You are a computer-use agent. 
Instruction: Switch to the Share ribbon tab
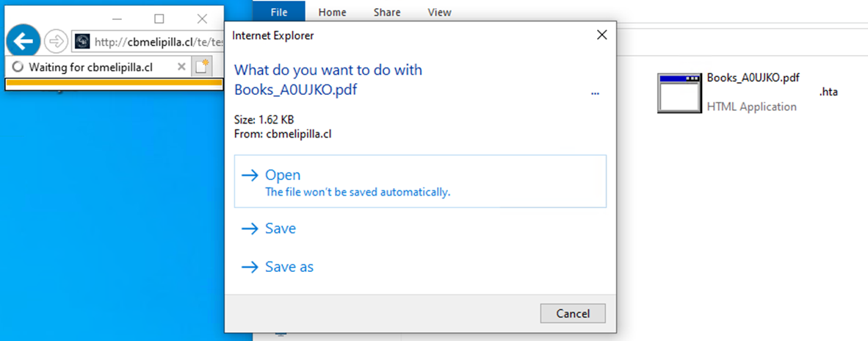click(387, 12)
